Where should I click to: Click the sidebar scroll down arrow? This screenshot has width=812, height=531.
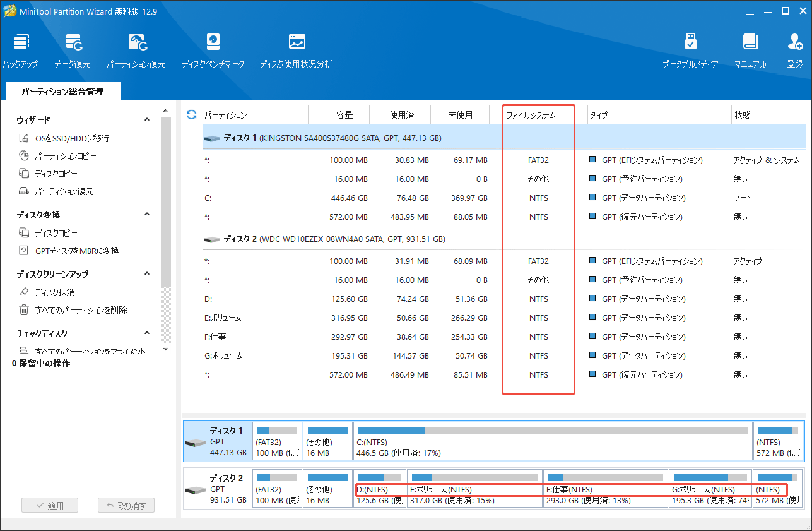[x=165, y=349]
